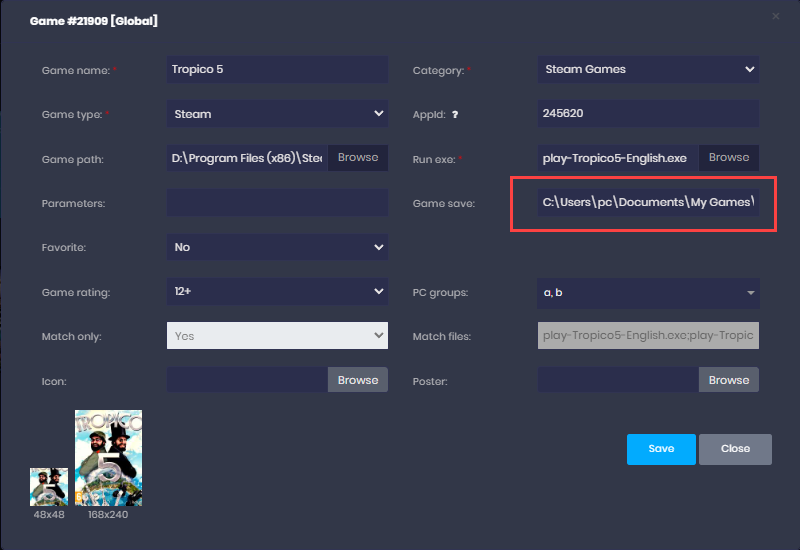The height and width of the screenshot is (550, 800).
Task: Click the Game name field with Tropico 5
Action: pos(277,70)
